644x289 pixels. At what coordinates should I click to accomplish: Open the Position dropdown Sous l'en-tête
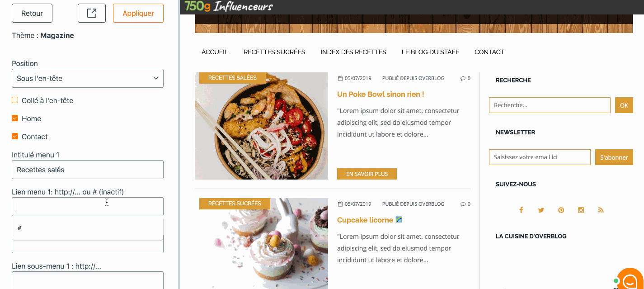tap(88, 78)
